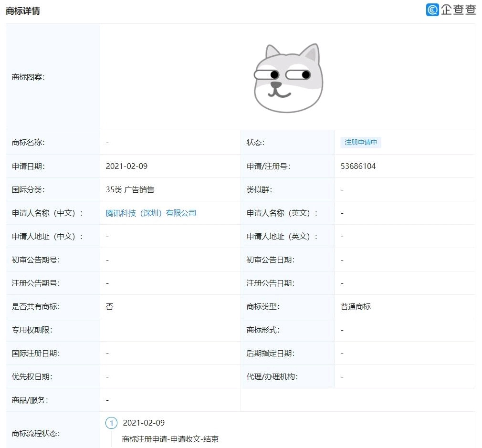Viewport: 482px width, 448px height.
Task: Click the 专用权期限 label
Action: pyautogui.click(x=32, y=330)
